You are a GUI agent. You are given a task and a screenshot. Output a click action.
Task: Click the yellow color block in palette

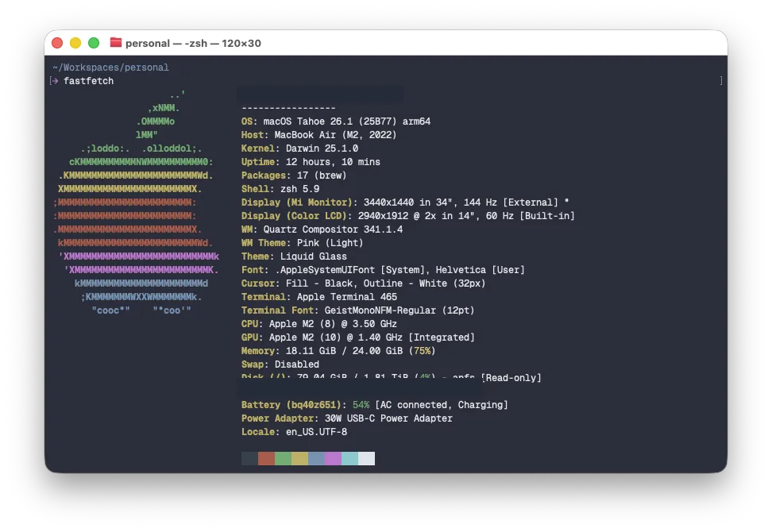[x=300, y=459]
